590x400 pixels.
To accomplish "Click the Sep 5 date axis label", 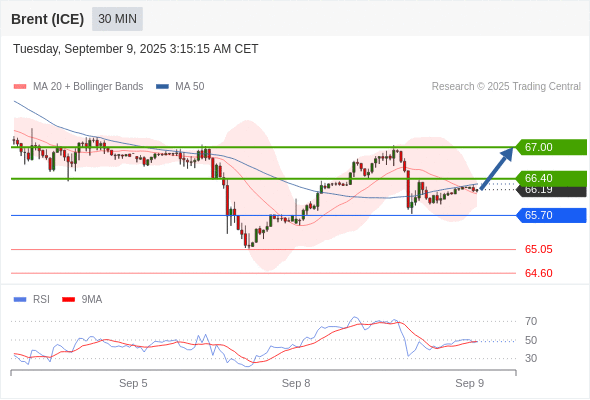I will [133, 383].
